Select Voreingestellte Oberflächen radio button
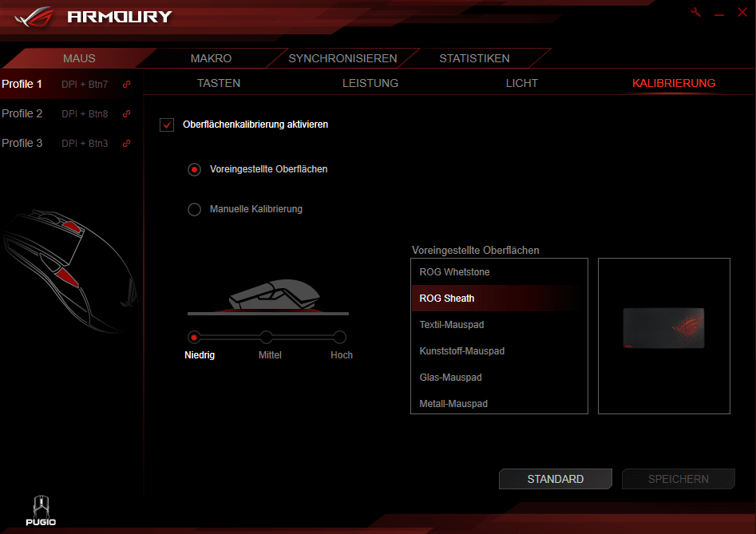Screen dimensions: 756x534 click(x=194, y=170)
